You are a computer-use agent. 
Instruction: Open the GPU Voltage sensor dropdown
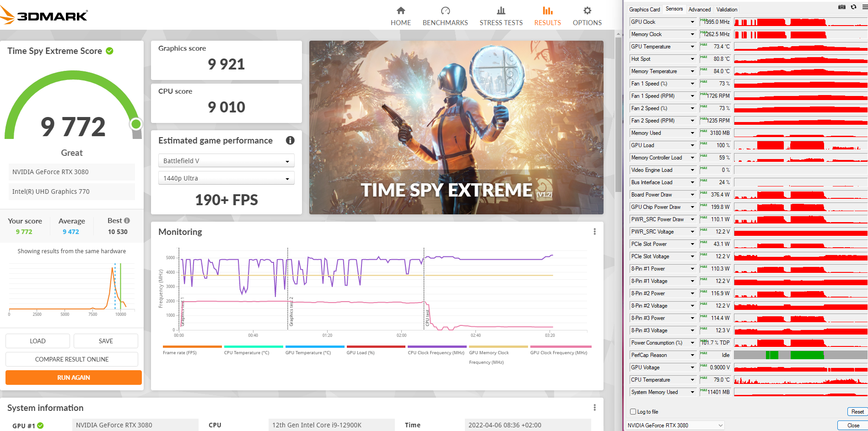tap(692, 367)
